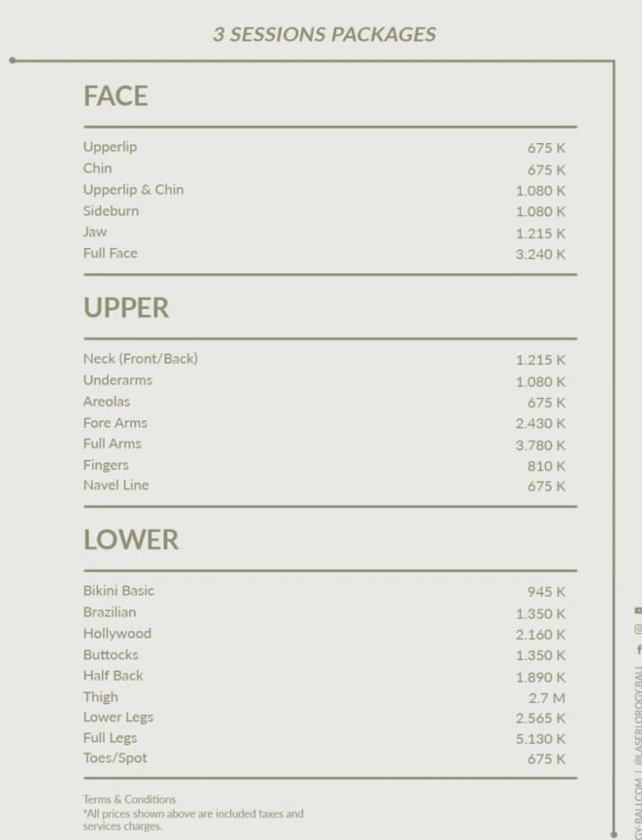Select the FACE section heading

[x=116, y=96]
